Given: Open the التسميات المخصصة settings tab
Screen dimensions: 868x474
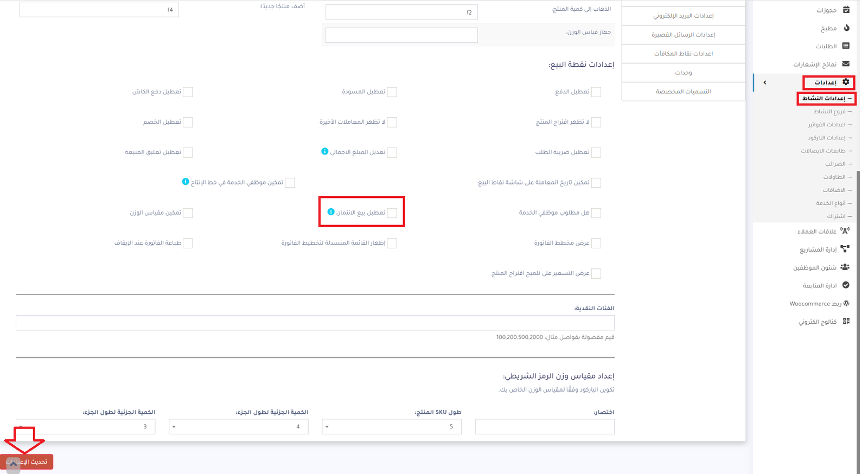Looking at the screenshot, I should point(683,92).
